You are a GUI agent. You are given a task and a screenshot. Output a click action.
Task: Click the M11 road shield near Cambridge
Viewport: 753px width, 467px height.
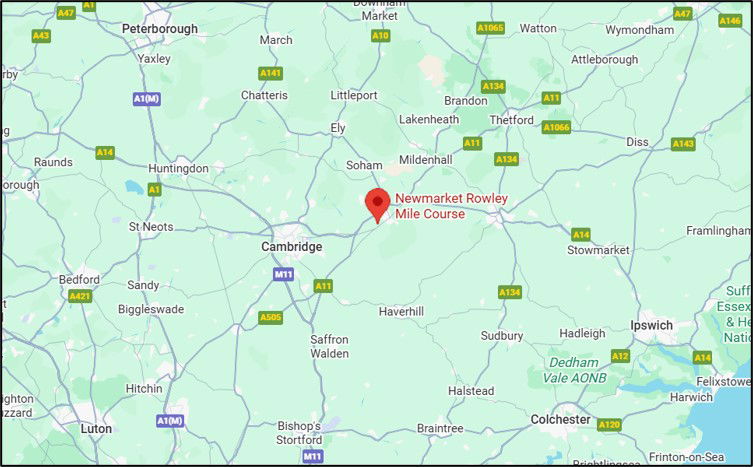pyautogui.click(x=283, y=274)
